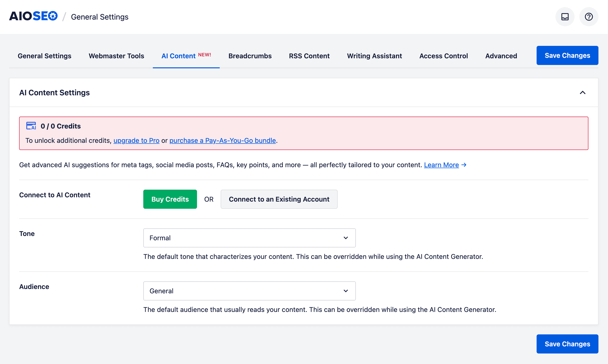The height and width of the screenshot is (364, 608).
Task: Open the purchase a Pay-As-You-Go bundle link
Action: click(x=223, y=140)
